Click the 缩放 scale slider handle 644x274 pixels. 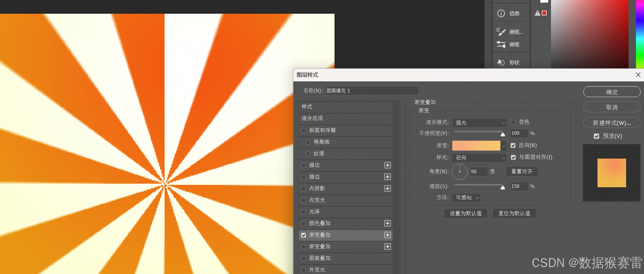pos(503,187)
